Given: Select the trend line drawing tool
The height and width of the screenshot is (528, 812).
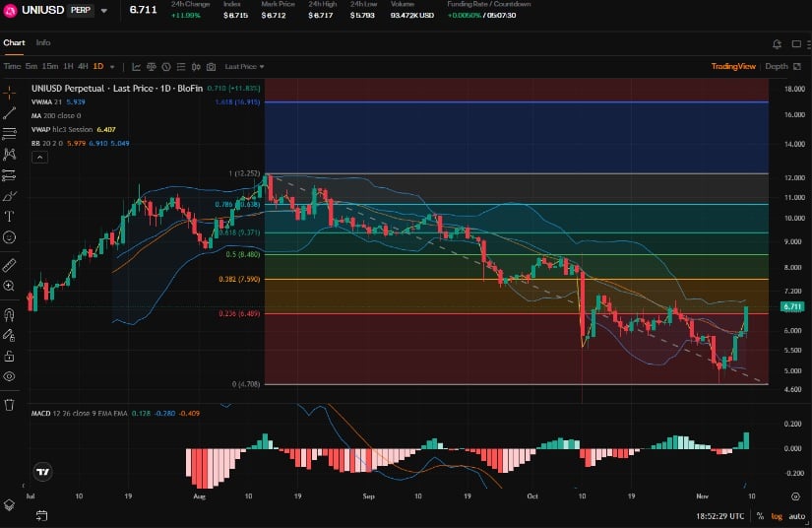Looking at the screenshot, I should point(10,113).
